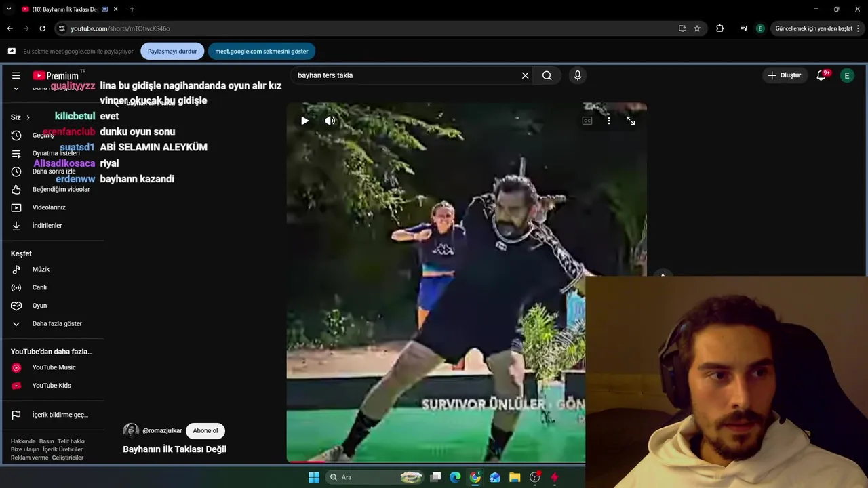The image size is (868, 488).
Task: Open YouTube notifications bell
Action: pyautogui.click(x=821, y=75)
